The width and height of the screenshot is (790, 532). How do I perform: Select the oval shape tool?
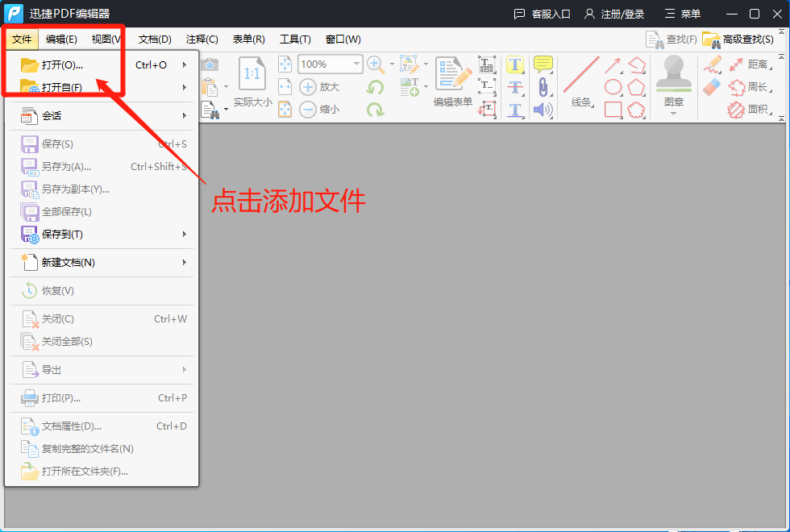(x=613, y=87)
